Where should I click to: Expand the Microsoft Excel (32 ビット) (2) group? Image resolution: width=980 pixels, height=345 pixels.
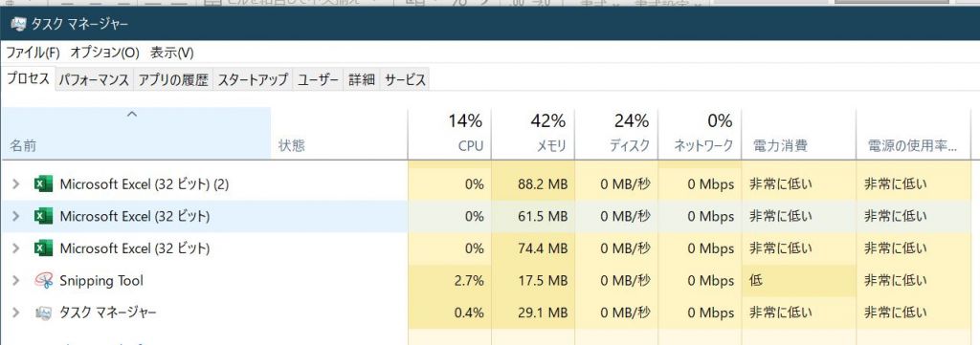(16, 184)
